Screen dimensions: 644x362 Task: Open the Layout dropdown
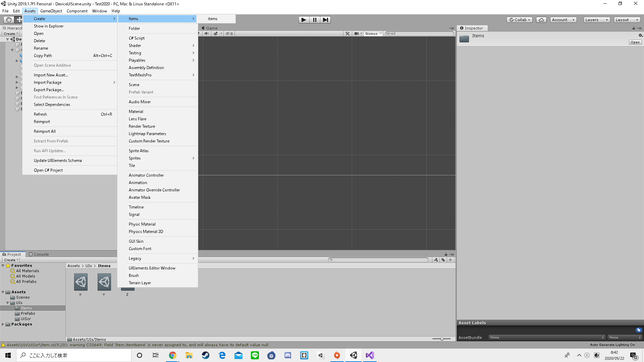(x=627, y=19)
